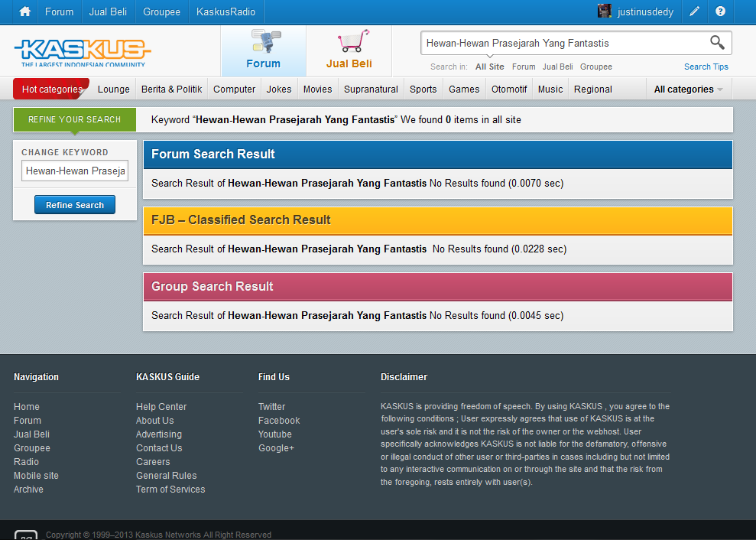Open Careers link
This screenshot has width=756, height=540.
click(153, 462)
